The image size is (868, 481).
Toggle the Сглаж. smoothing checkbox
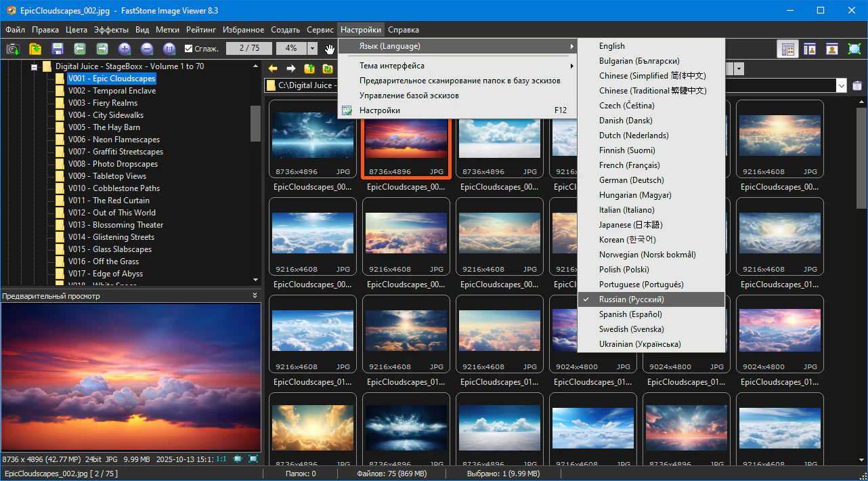tap(189, 49)
